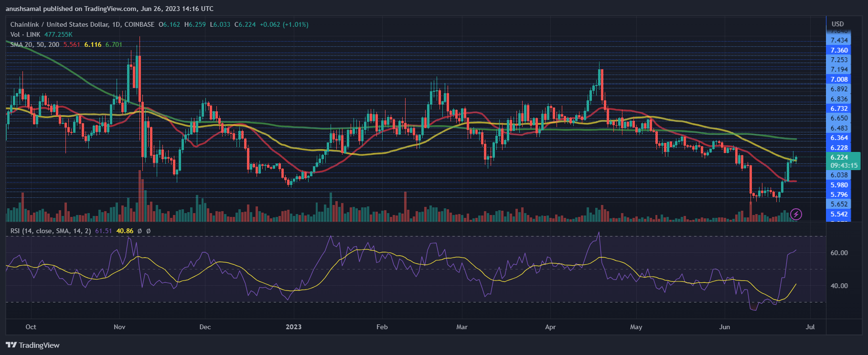Click the Apr label on time axis
The width and height of the screenshot is (868, 355).
pyautogui.click(x=550, y=327)
